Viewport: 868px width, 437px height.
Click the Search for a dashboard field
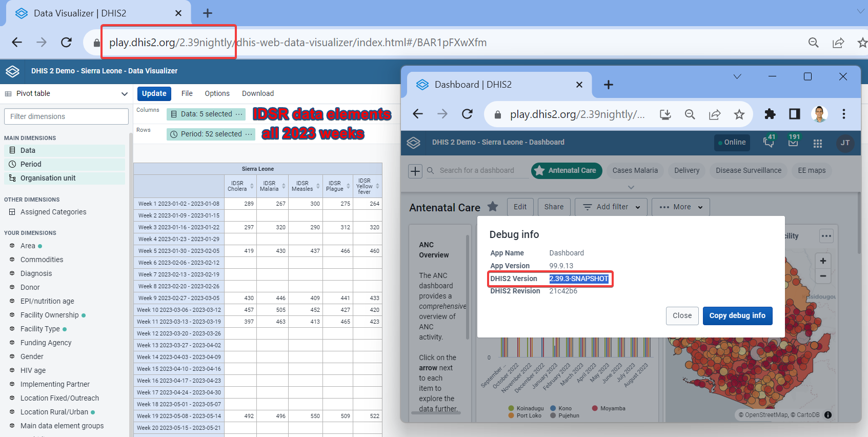pyautogui.click(x=477, y=171)
